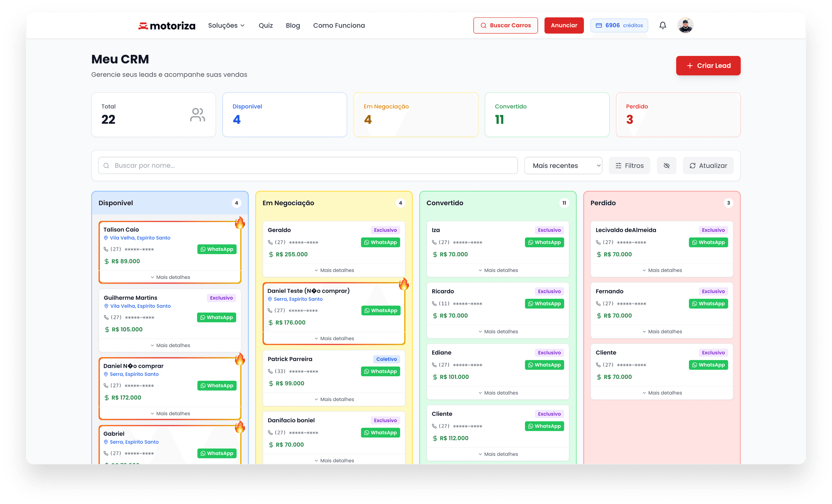
Task: Open the Filtros panel
Action: [x=629, y=165]
